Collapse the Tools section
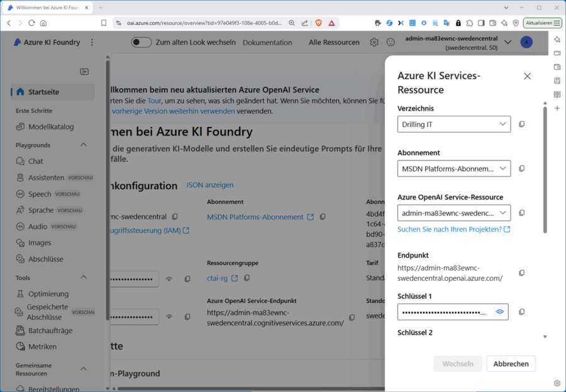This screenshot has width=566, height=392. pos(84,277)
